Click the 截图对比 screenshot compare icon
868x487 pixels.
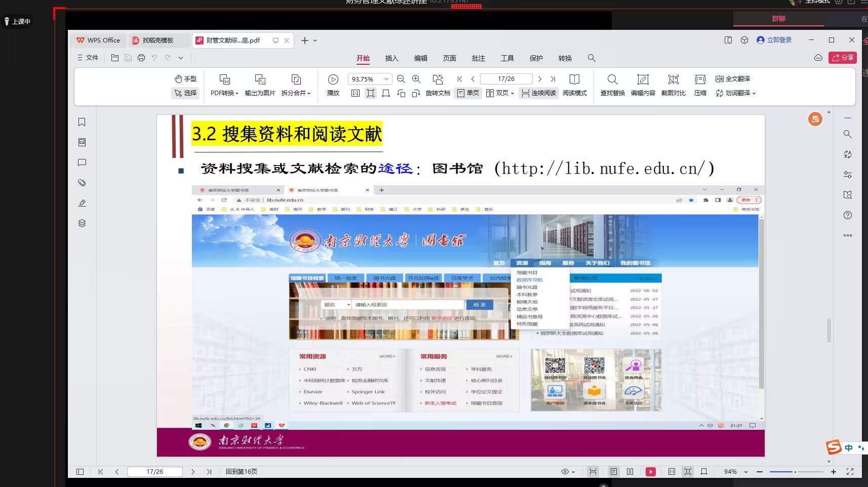coord(673,85)
